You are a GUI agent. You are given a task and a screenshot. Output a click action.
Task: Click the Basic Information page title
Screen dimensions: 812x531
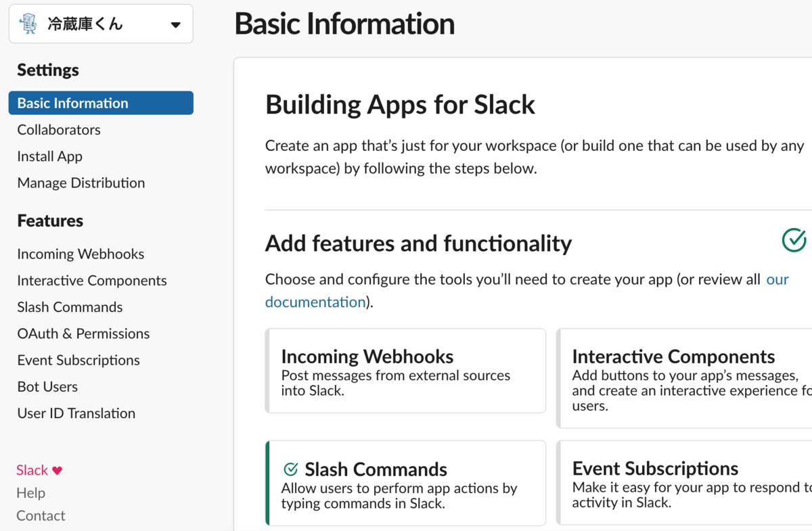[x=344, y=24]
